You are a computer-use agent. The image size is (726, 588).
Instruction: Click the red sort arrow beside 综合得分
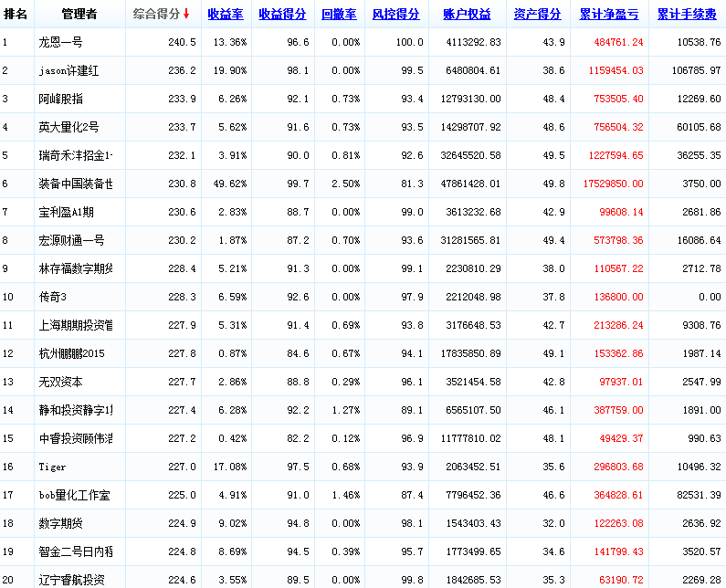coord(186,14)
